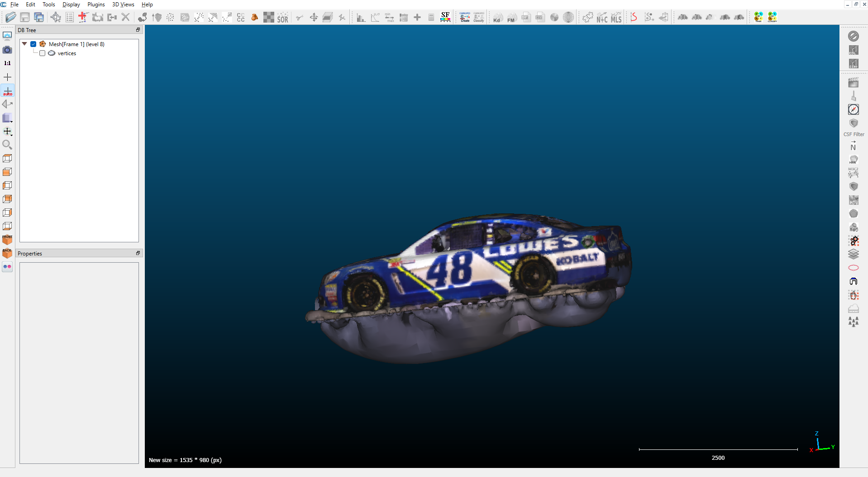The image size is (868, 477).
Task: Open the point list picking tool
Action: [x=70, y=17]
